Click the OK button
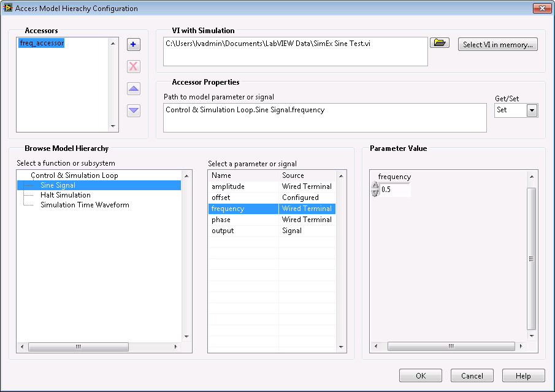 (x=420, y=375)
